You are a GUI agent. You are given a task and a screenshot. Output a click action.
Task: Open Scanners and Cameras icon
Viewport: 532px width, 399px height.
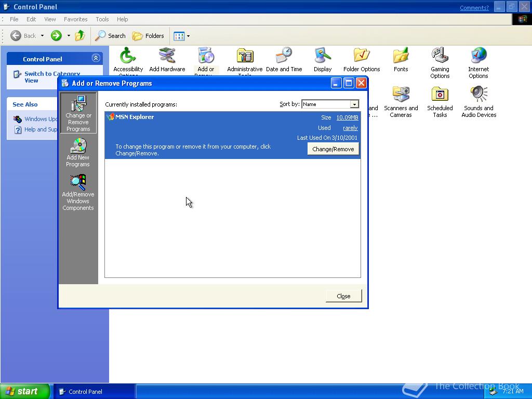tap(401, 95)
